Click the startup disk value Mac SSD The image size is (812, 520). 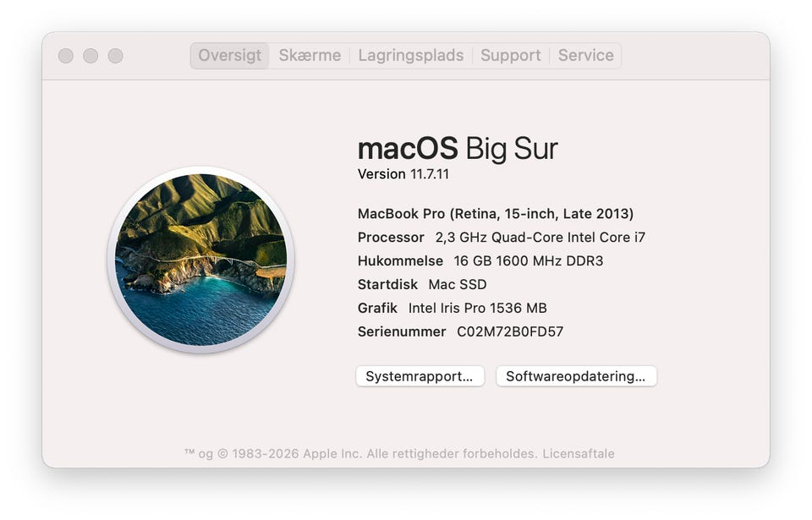tap(458, 284)
